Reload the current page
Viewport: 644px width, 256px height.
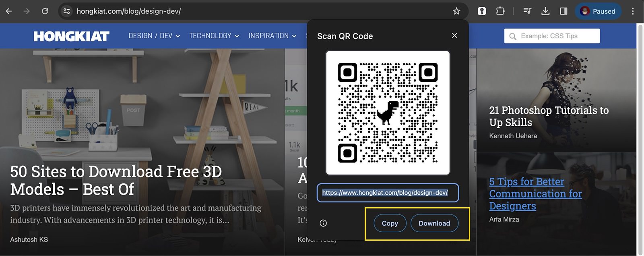[x=45, y=11]
